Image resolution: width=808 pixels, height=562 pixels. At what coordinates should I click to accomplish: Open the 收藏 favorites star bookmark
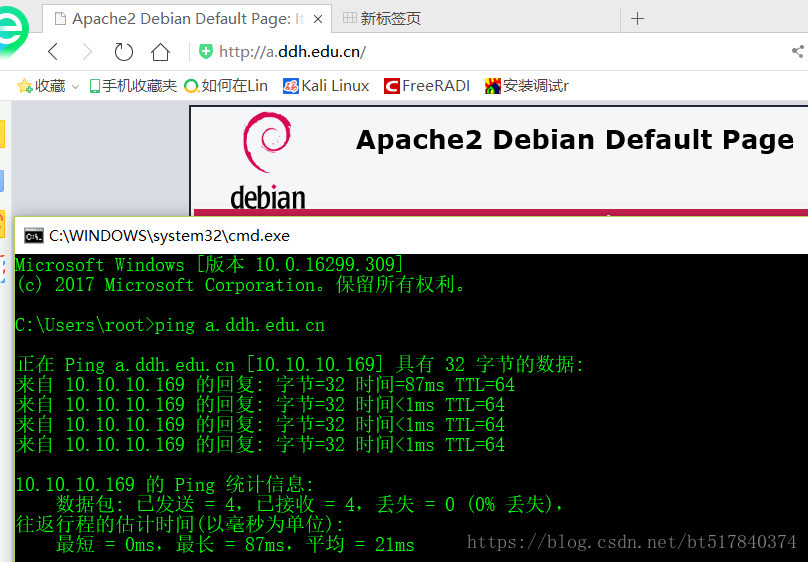coord(41,86)
